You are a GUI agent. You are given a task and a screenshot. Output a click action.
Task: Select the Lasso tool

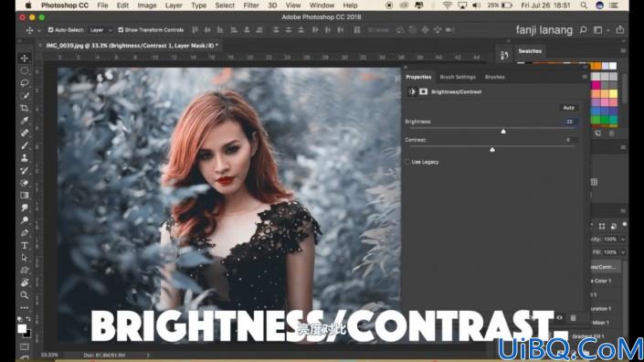[x=25, y=83]
